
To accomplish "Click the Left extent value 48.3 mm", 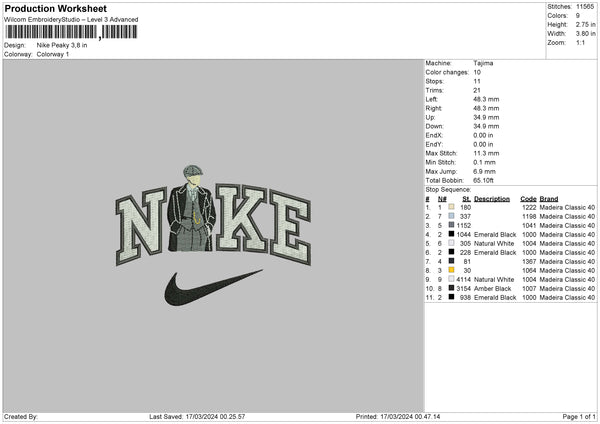I will pyautogui.click(x=486, y=99).
